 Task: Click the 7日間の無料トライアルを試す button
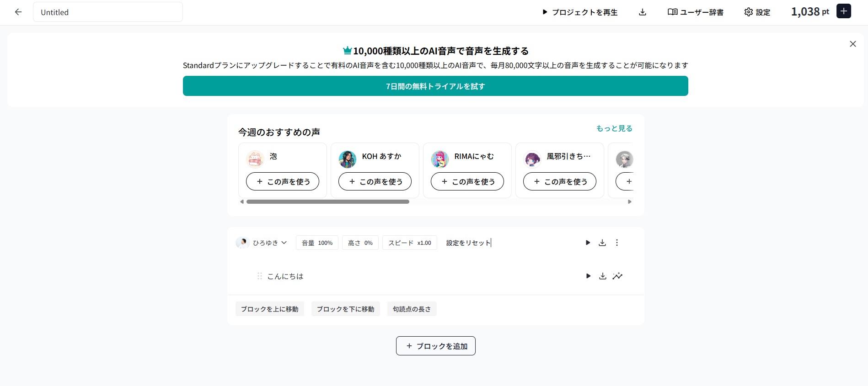click(435, 86)
